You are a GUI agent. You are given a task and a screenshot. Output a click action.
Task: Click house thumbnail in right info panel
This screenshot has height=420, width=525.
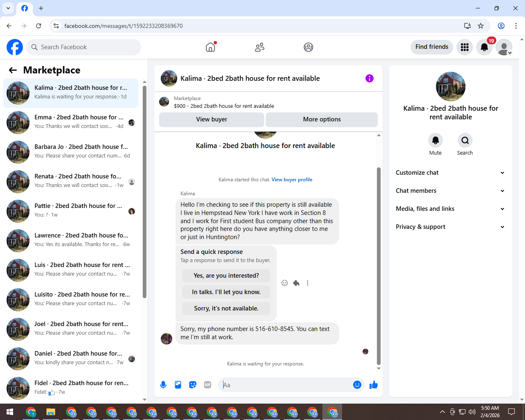[451, 87]
